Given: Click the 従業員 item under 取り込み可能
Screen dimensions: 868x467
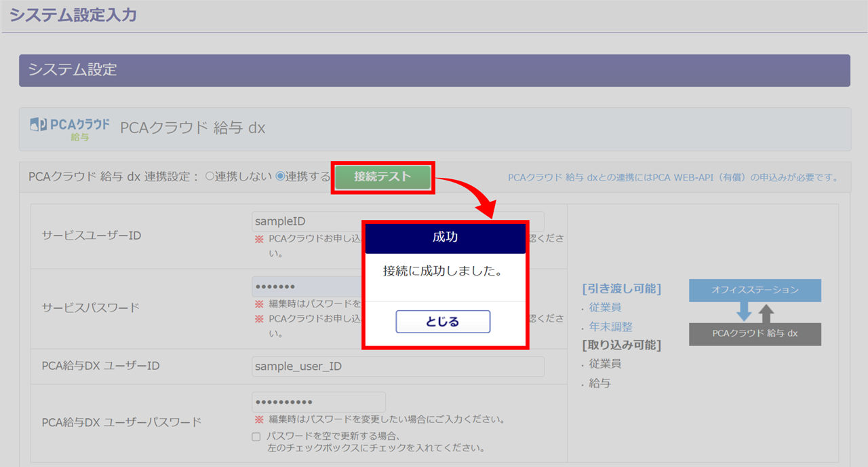Looking at the screenshot, I should (605, 364).
